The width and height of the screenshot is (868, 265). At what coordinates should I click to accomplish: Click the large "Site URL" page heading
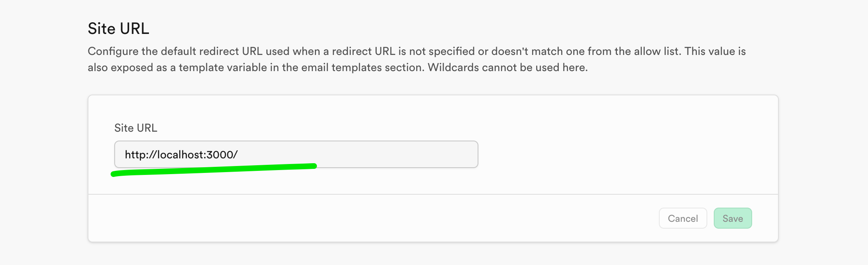[118, 29]
